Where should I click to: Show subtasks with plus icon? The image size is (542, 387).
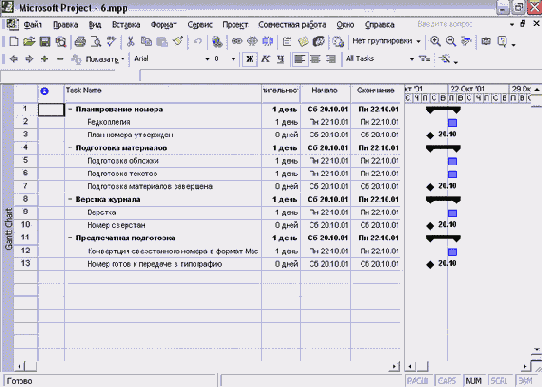(x=44, y=59)
